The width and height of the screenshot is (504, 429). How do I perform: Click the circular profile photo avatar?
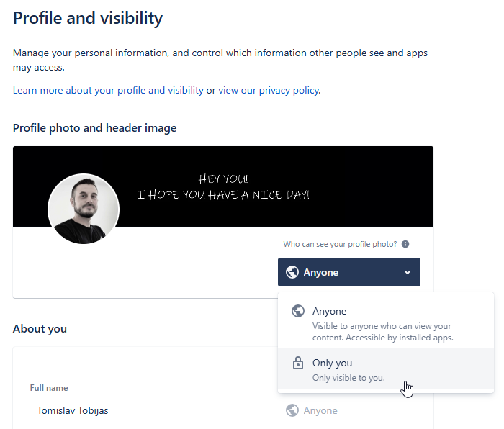click(x=84, y=209)
